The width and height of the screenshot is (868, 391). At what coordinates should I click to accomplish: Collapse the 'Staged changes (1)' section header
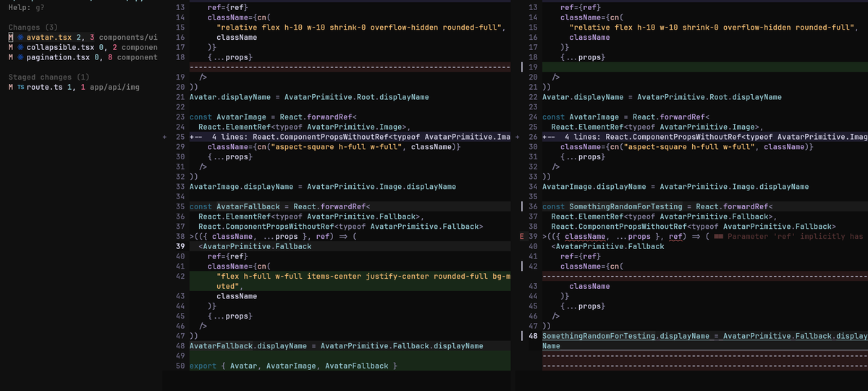point(49,77)
